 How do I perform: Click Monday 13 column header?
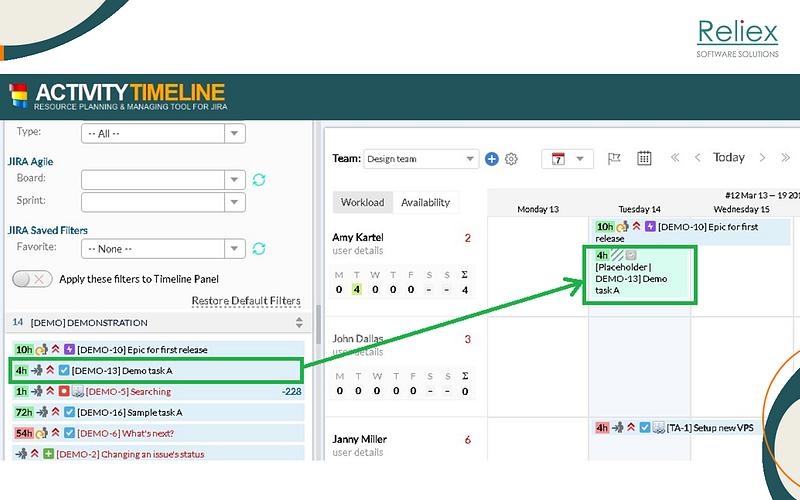click(x=538, y=209)
